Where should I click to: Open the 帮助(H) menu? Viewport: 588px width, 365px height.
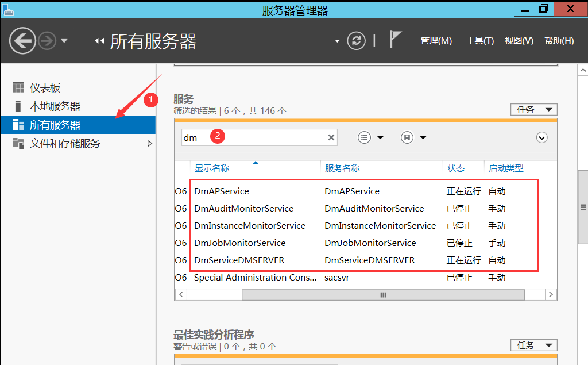[559, 41]
